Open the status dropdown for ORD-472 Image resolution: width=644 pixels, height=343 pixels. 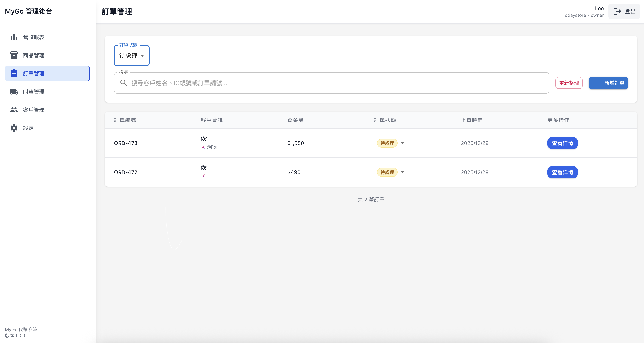pyautogui.click(x=402, y=172)
